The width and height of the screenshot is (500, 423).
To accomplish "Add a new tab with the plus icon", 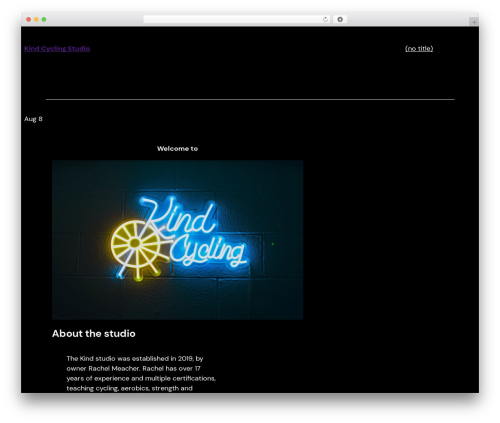I will click(x=474, y=22).
